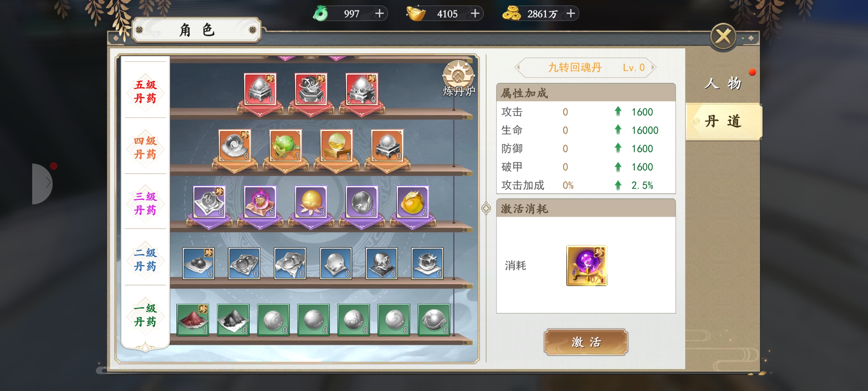Screen dimensions: 868x391
Task: Select the golden orb pill on 四级丹药 shelf
Action: (336, 146)
